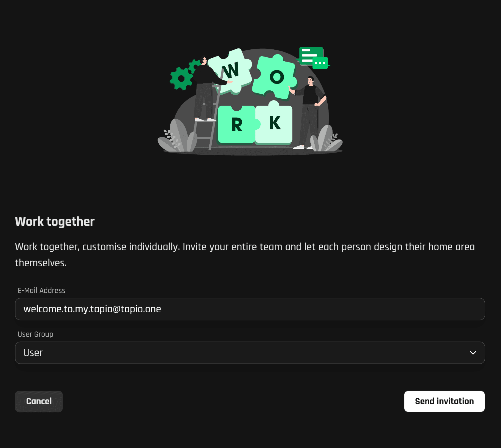Click the Work together heading
The width and height of the screenshot is (501, 448).
(55, 221)
